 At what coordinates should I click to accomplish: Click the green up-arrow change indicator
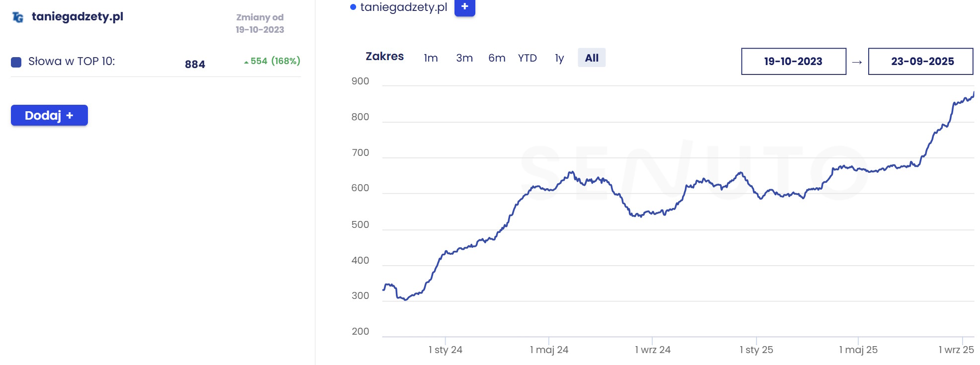tap(246, 62)
